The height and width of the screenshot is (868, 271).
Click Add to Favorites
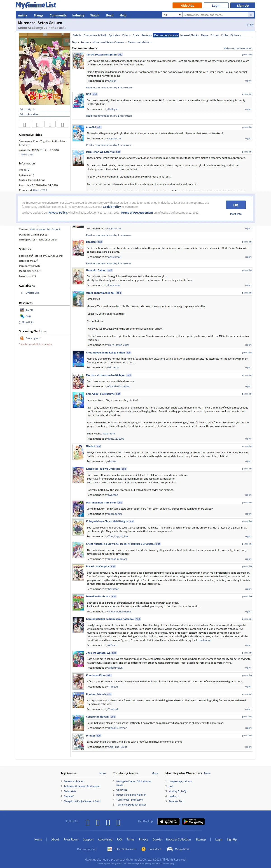[x=29, y=115]
